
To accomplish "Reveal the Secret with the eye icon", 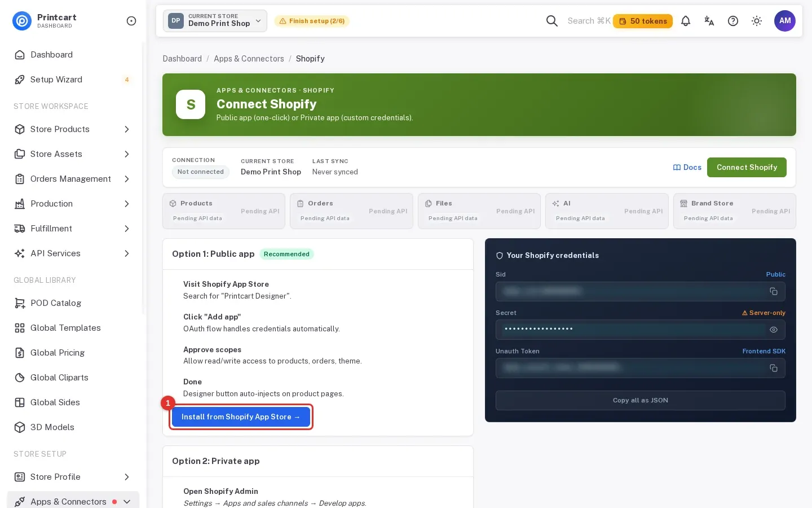I will (x=774, y=330).
